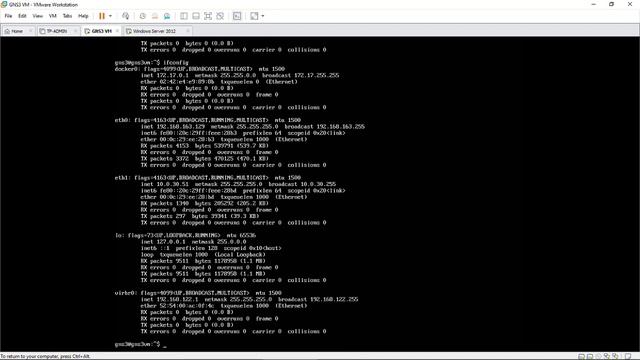The width and height of the screenshot is (640, 360).
Task: Click the 'ifconfig' command prompt line
Action: point(151,62)
